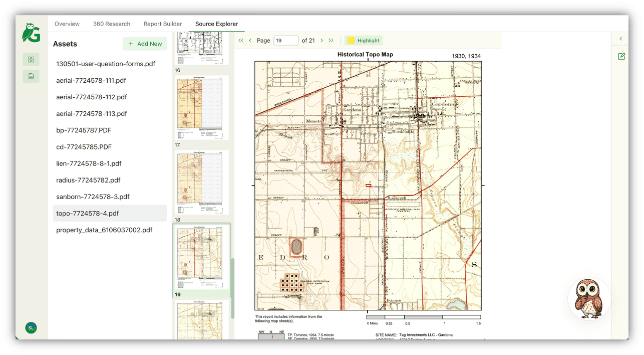Open the grid dashboard sidebar icon

click(x=31, y=60)
